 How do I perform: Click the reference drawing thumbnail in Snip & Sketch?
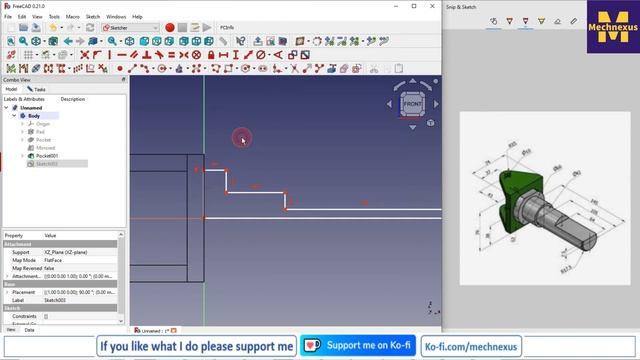coord(545,198)
